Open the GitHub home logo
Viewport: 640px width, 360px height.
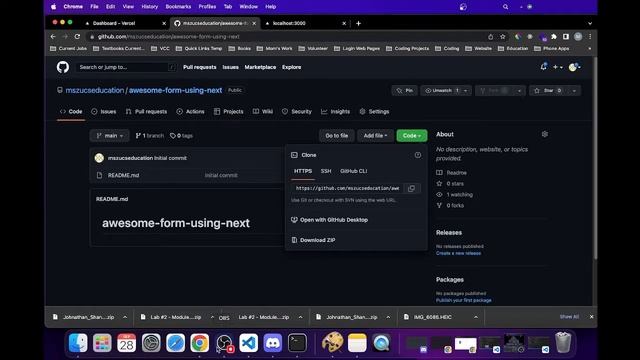click(63, 67)
